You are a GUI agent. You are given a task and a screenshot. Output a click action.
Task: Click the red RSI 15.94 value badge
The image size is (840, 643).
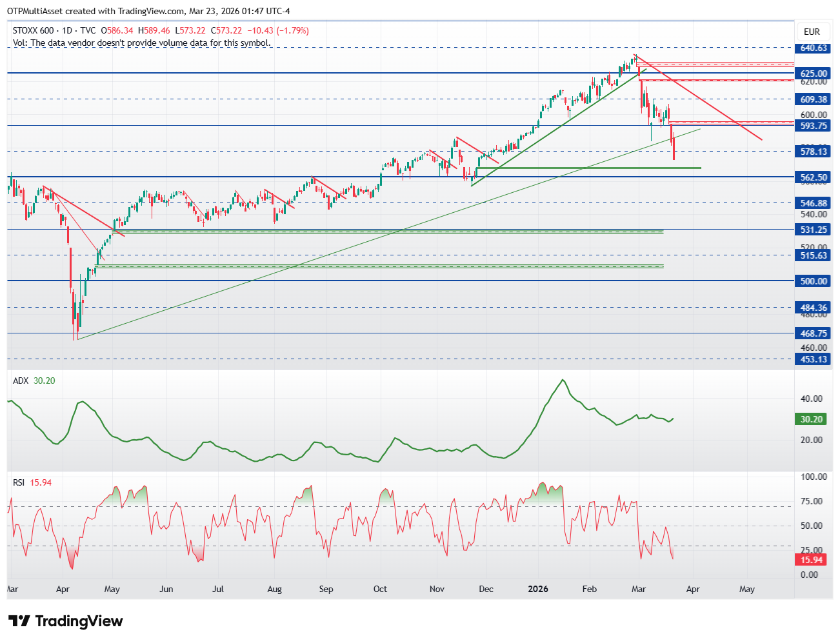coord(811,560)
